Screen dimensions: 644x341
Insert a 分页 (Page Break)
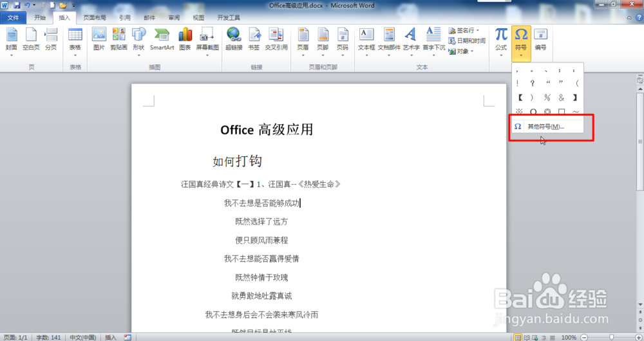(51, 40)
